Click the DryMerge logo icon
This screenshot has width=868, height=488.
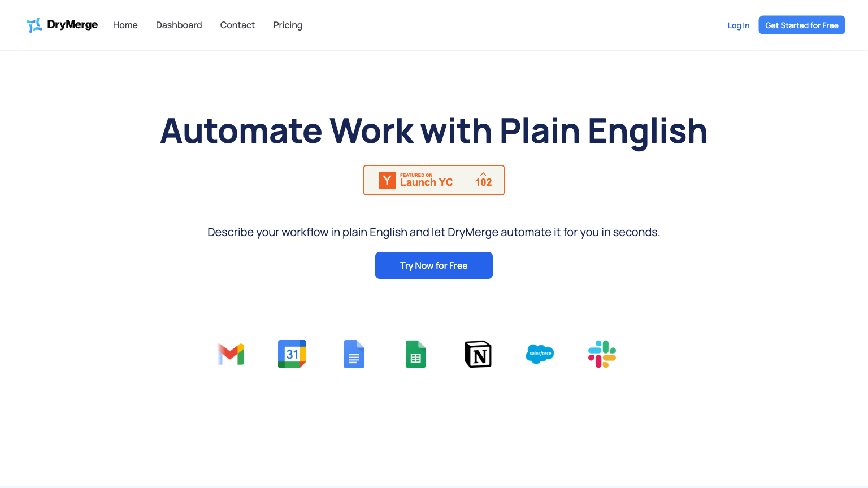34,25
